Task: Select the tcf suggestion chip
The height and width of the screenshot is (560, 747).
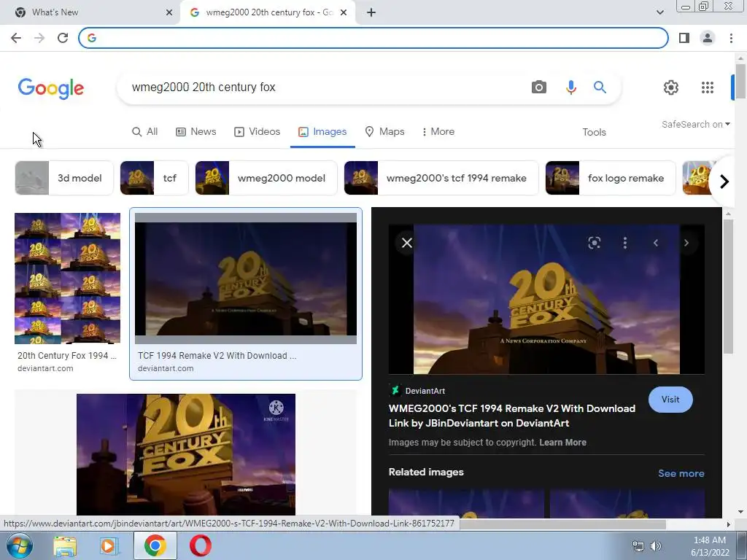Action: (155, 178)
